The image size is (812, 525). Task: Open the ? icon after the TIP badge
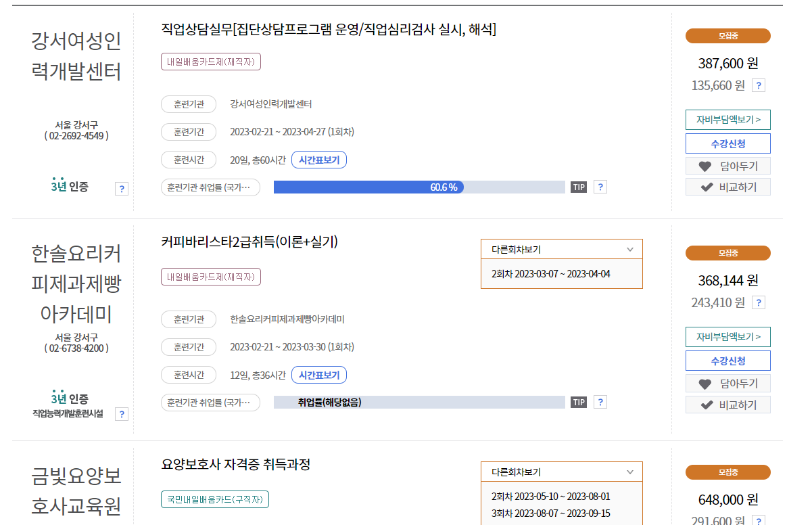(600, 187)
